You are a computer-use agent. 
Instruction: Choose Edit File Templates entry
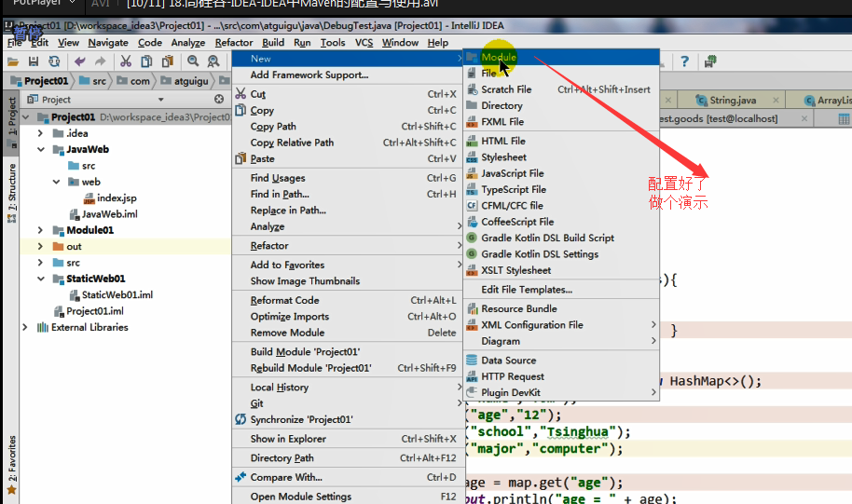[561, 290]
